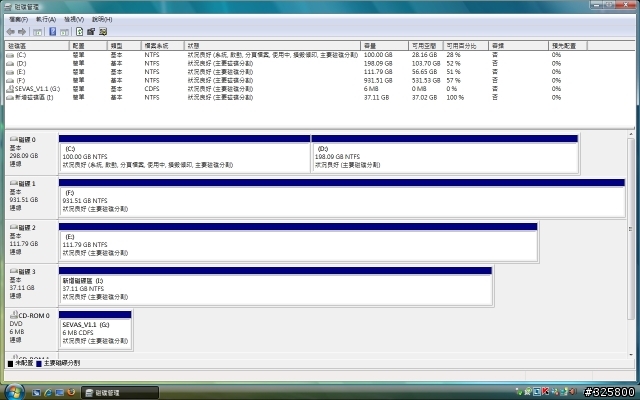Screen dimensions: 640x400
Task: Open the 說明(H) menu
Action: click(102, 19)
